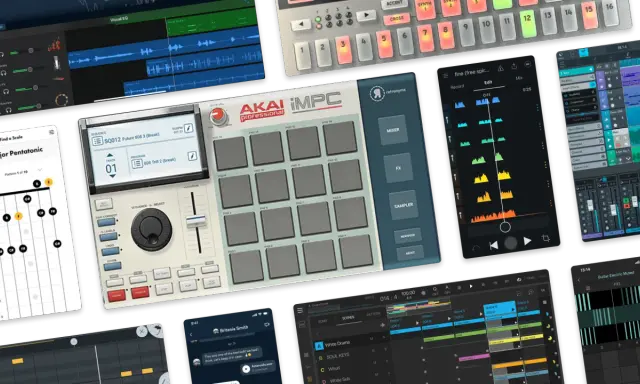Image resolution: width=640 pixels, height=384 pixels.
Task: Toggle step 10 on the drum machine
Action: pos(487,30)
